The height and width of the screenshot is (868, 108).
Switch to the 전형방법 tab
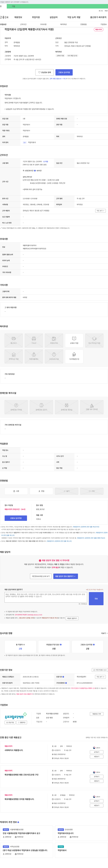pos(83,24)
